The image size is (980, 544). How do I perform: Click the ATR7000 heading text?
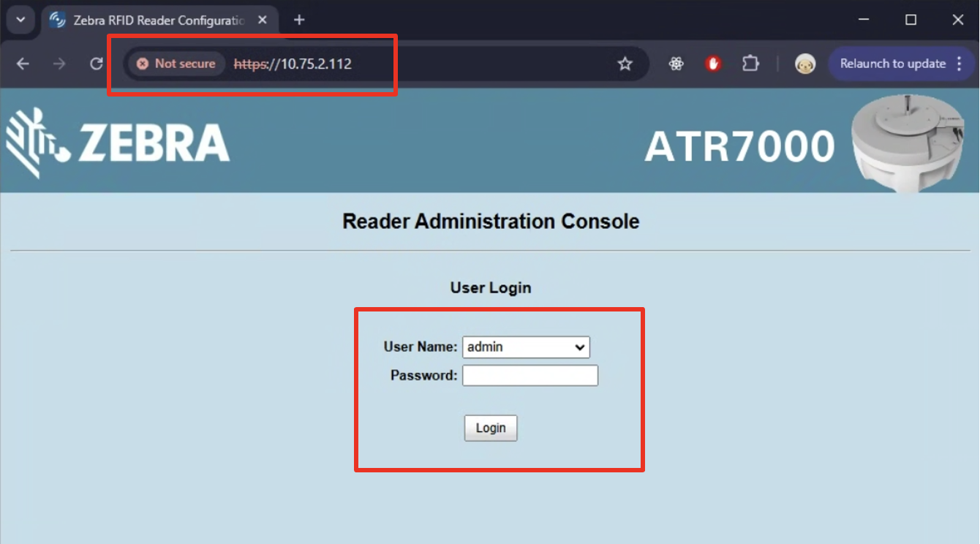(739, 147)
